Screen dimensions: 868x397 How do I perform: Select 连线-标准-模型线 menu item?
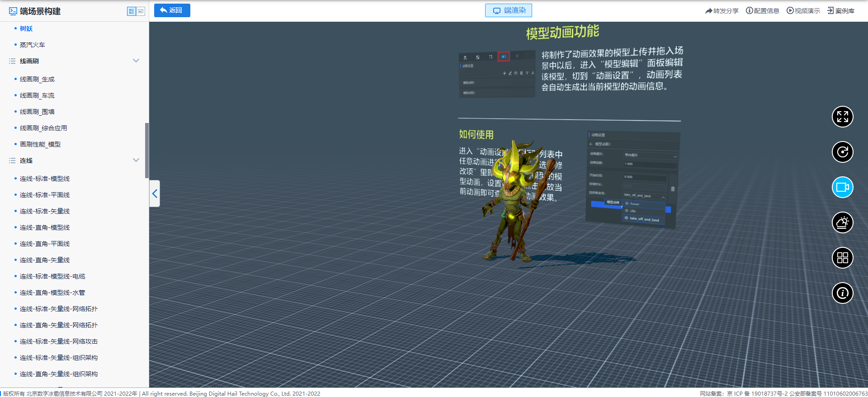point(44,179)
